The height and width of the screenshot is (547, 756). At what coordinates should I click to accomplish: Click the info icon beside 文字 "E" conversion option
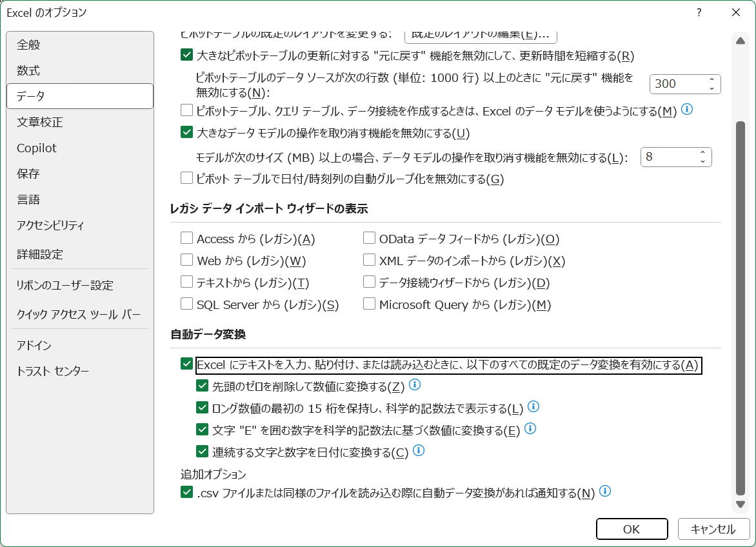pyautogui.click(x=530, y=428)
